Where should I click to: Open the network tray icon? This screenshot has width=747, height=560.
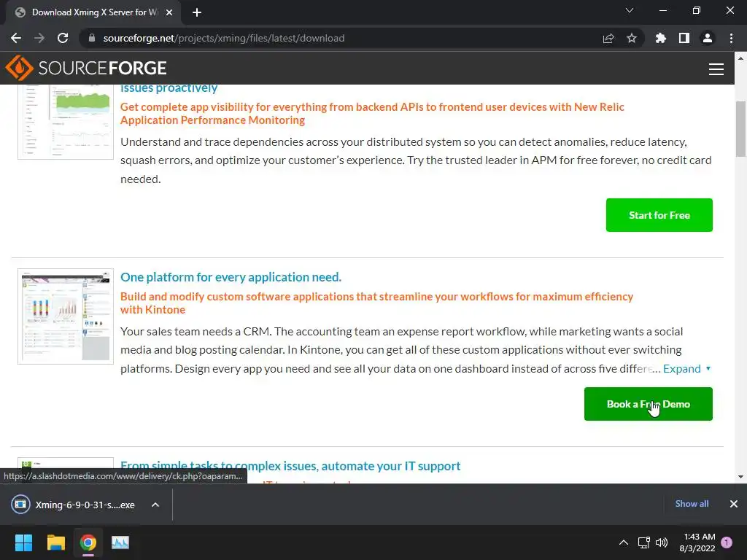point(643,542)
